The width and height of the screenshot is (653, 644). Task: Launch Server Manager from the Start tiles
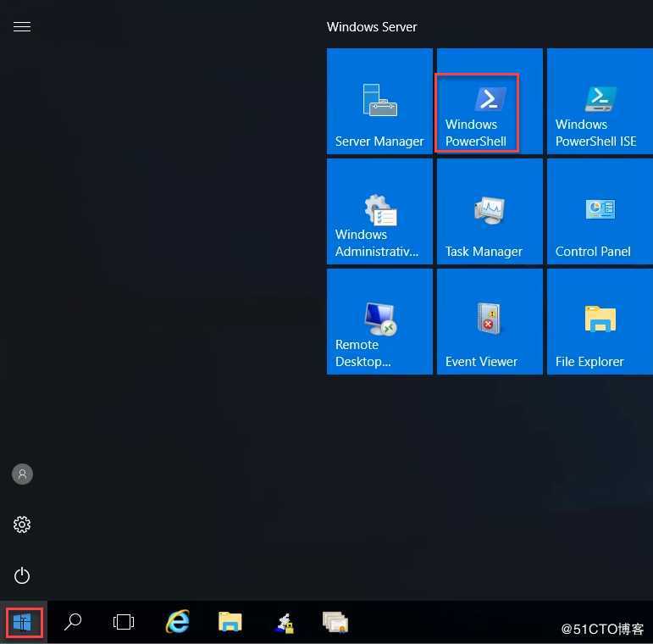(x=379, y=102)
